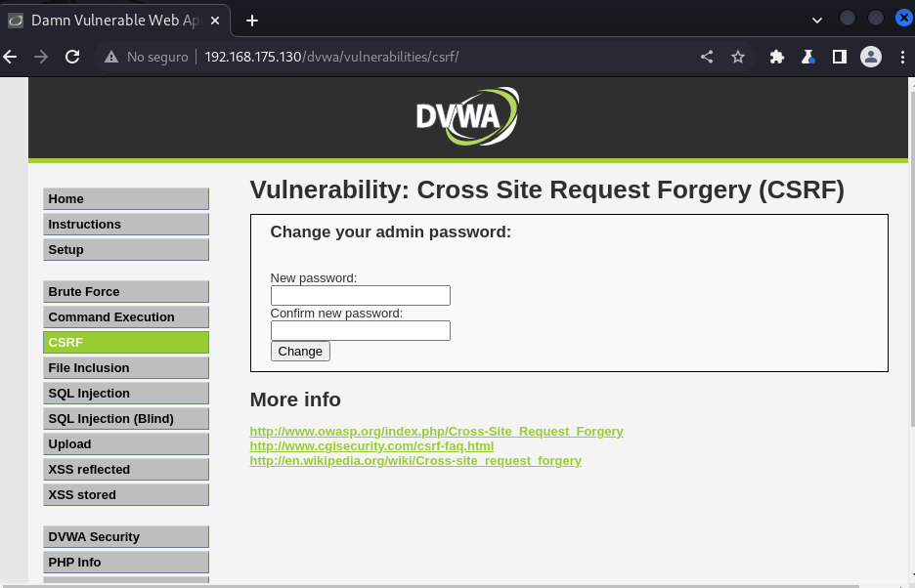This screenshot has height=588, width=915.
Task: Close the Damn Vulnerable Web App tab
Action: click(x=215, y=21)
